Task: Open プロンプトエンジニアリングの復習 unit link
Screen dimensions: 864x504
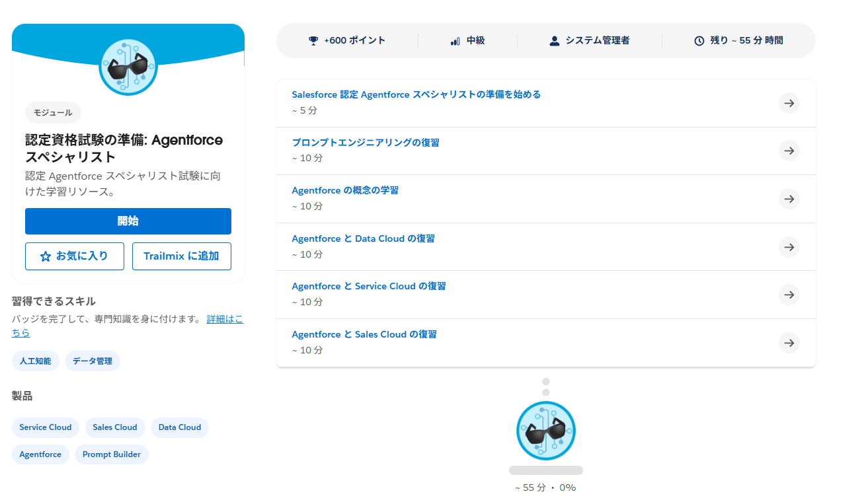Action: pos(365,143)
